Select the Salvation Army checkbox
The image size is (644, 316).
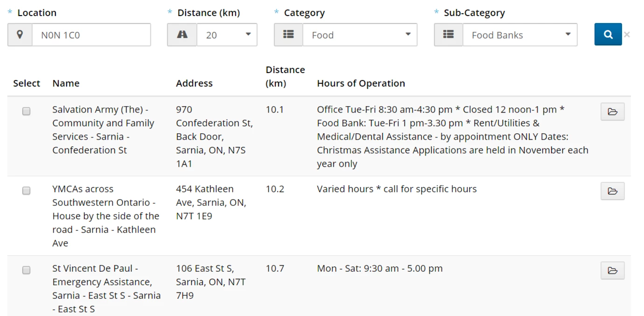point(26,111)
